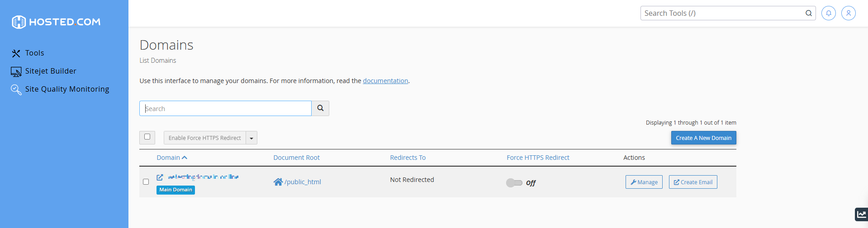868x228 pixels.
Task: Click the Search Tools magnifier icon
Action: pos(808,13)
